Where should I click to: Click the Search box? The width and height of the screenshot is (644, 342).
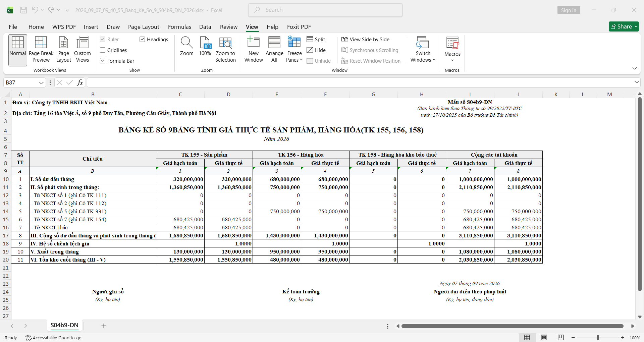[x=325, y=10]
